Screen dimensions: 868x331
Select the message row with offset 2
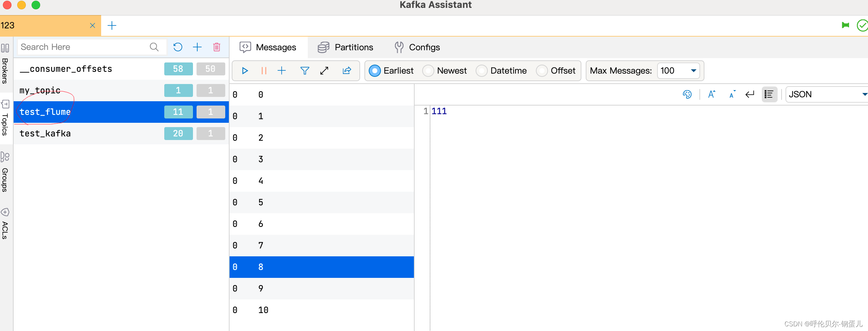[x=322, y=138]
